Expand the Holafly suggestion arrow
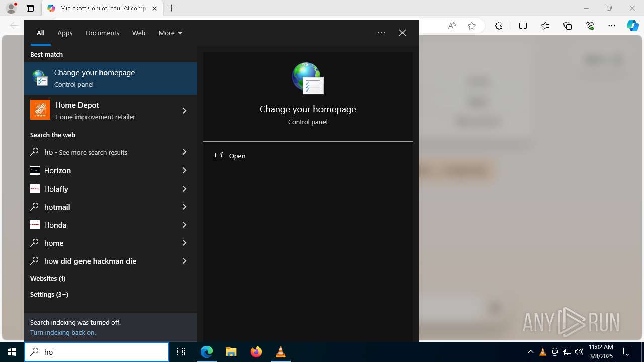This screenshot has width=644, height=362. (x=184, y=189)
